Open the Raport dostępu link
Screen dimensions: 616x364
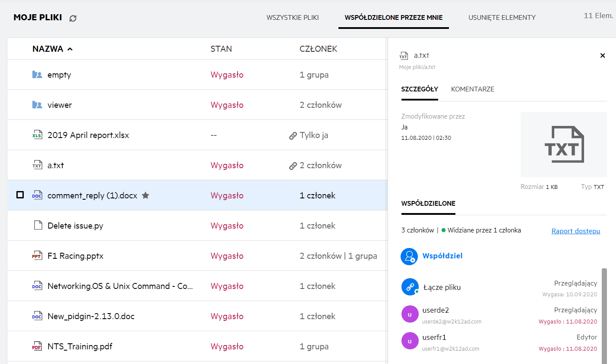coord(575,231)
